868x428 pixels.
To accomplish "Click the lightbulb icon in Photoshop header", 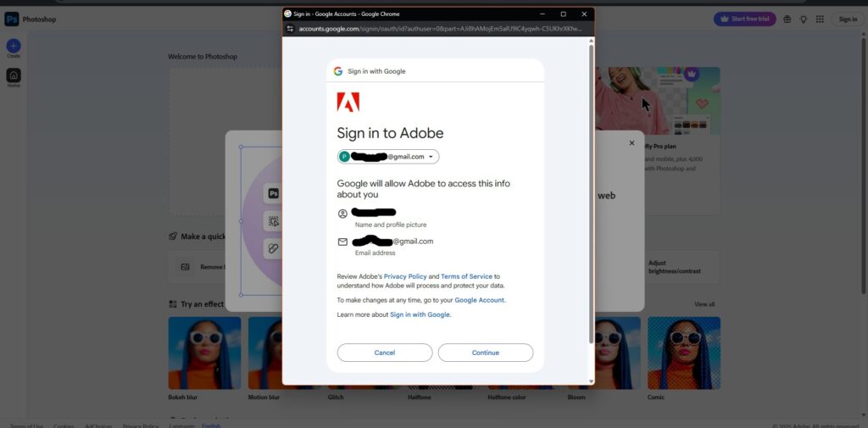I will tap(804, 19).
